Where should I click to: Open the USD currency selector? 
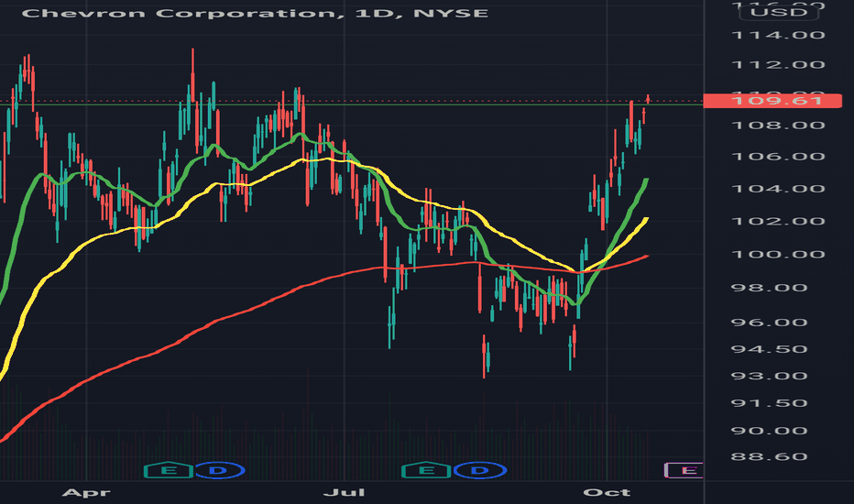pos(779,12)
